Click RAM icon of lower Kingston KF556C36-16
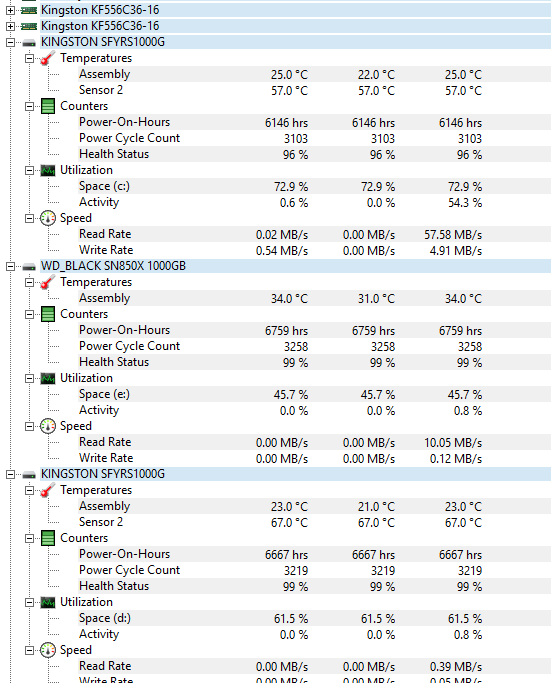 point(29,26)
